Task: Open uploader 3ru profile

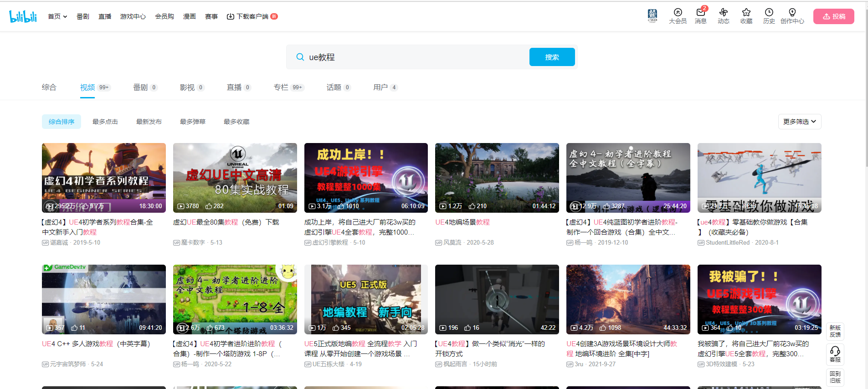Action: click(x=579, y=364)
